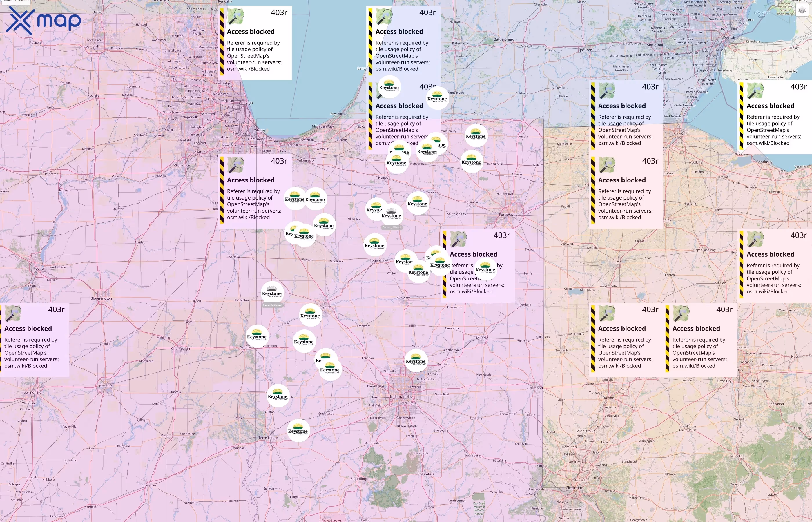The width and height of the screenshot is (812, 522).
Task: Click Recently Closed badge near Hoopeston marker
Action: [x=272, y=305]
